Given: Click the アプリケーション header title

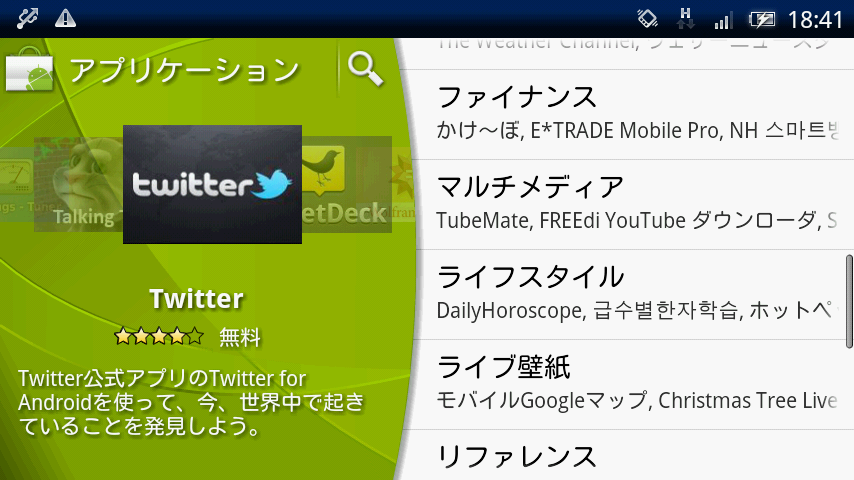Looking at the screenshot, I should (x=185, y=70).
